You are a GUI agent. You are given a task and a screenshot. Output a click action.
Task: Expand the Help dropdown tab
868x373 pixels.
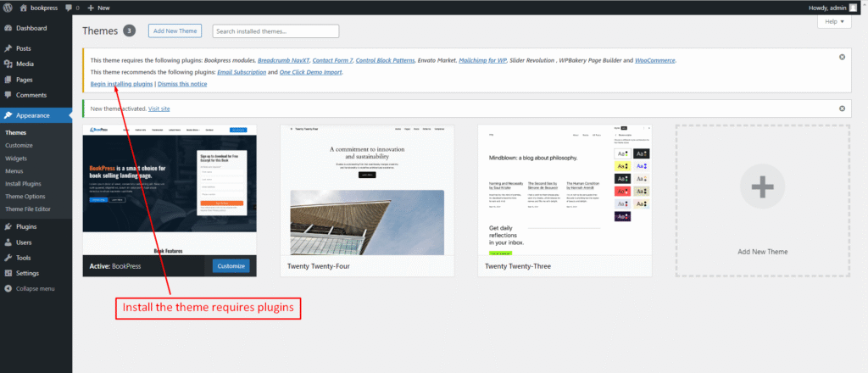coord(834,21)
